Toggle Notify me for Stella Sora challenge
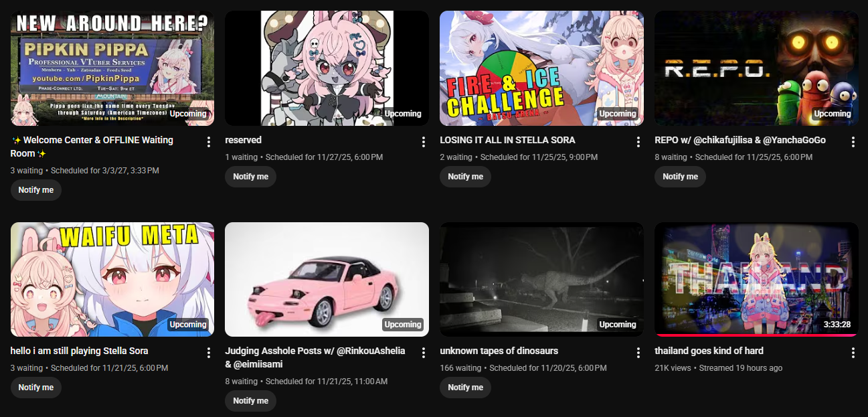Viewport: 868px width, 417px height. [x=466, y=177]
